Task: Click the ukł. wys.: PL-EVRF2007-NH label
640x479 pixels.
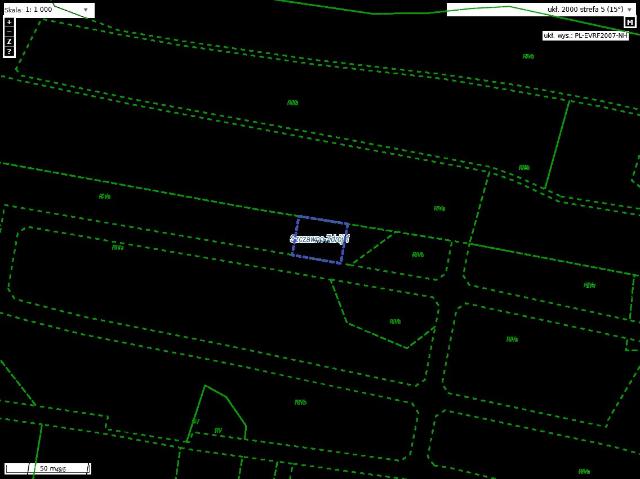Action: click(x=586, y=35)
